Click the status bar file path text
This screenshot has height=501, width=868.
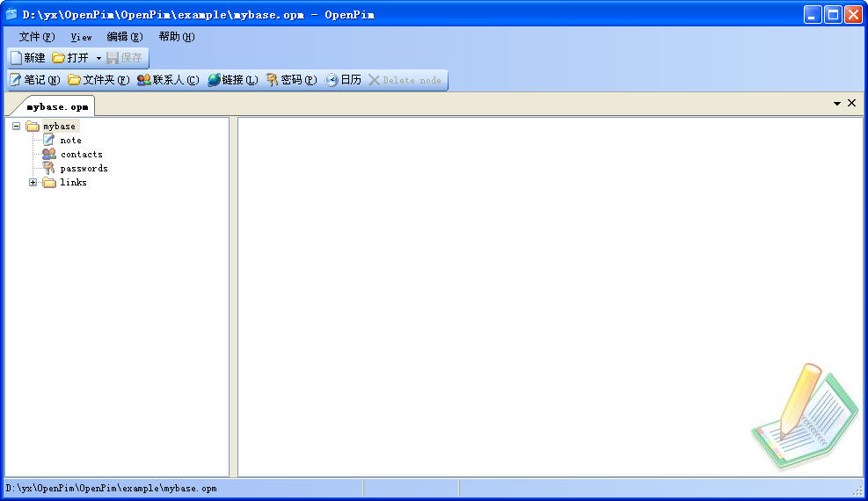click(112, 489)
